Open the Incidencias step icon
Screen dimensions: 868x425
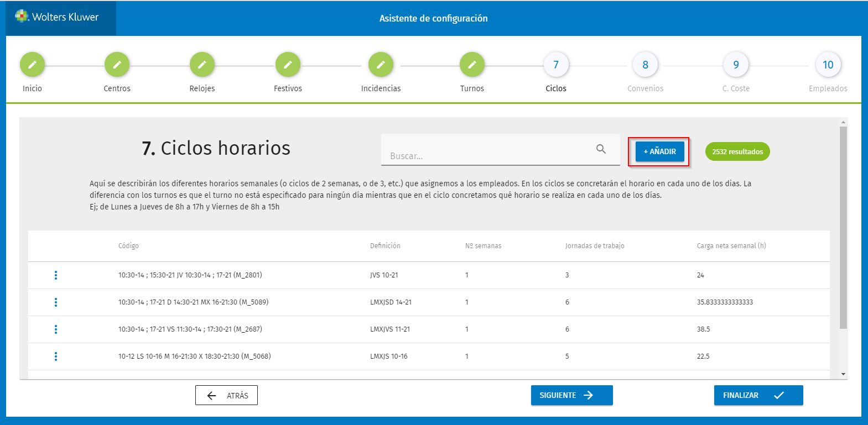(381, 65)
